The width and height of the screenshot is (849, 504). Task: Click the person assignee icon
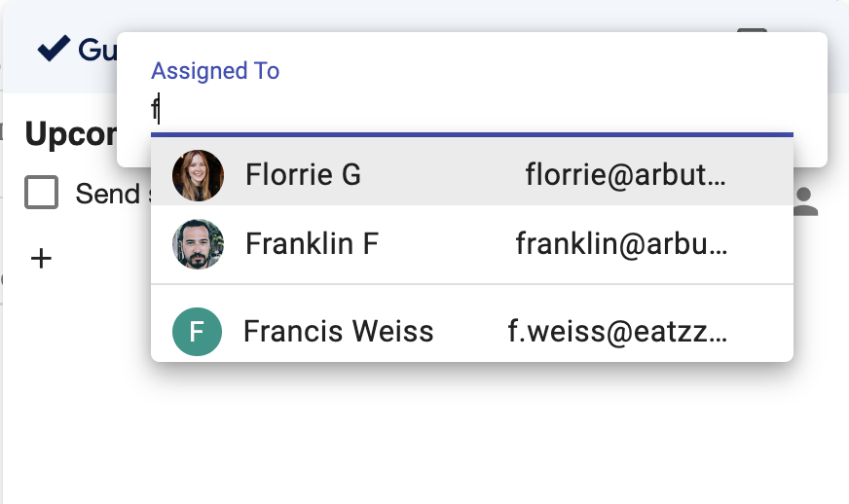pos(804,200)
